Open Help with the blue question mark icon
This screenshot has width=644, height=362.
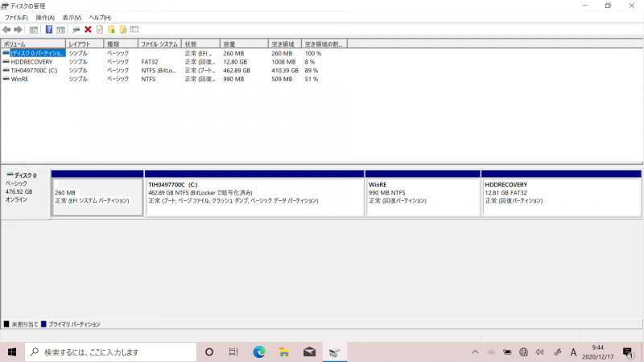pyautogui.click(x=49, y=30)
